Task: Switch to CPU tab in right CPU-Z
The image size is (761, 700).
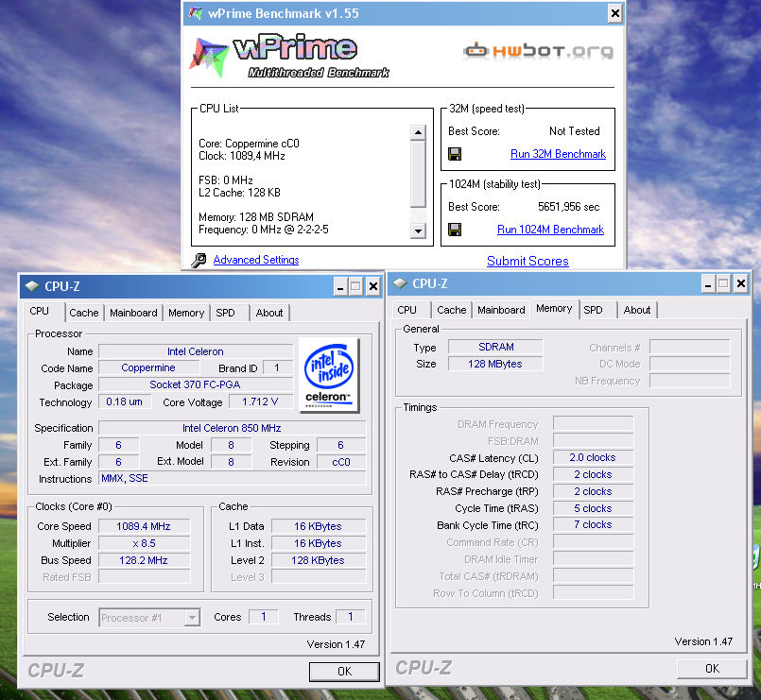Action: [406, 310]
